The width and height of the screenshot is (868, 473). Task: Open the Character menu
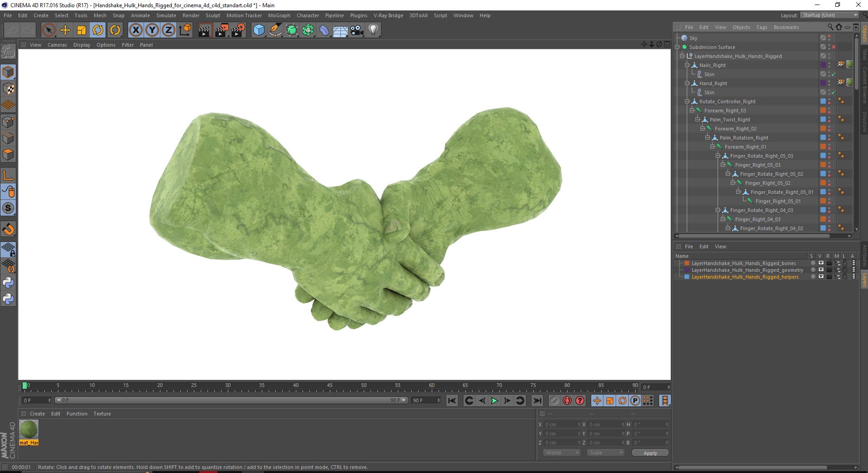pos(308,15)
